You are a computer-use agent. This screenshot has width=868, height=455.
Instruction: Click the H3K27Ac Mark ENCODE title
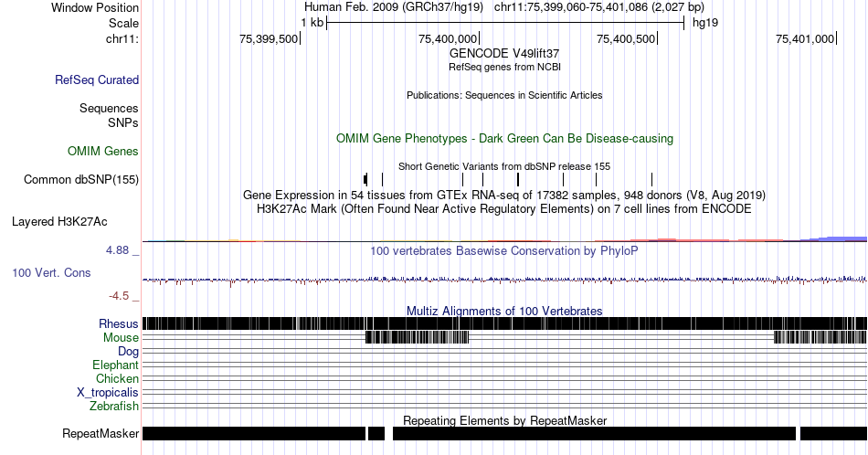pos(504,208)
